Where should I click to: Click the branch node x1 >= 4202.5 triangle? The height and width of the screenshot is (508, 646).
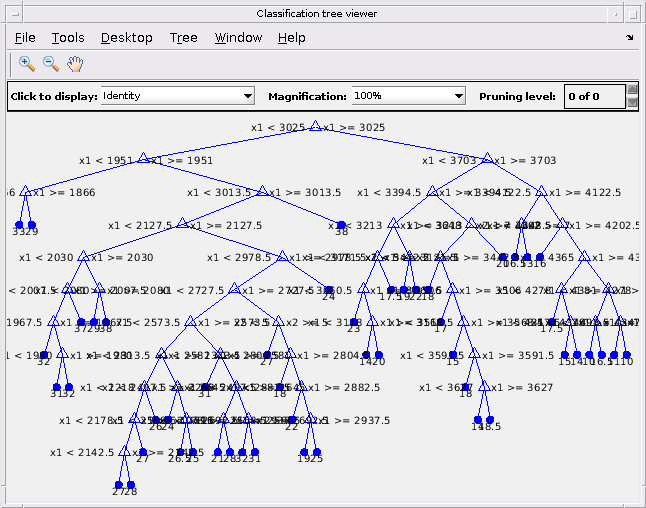[562, 223]
